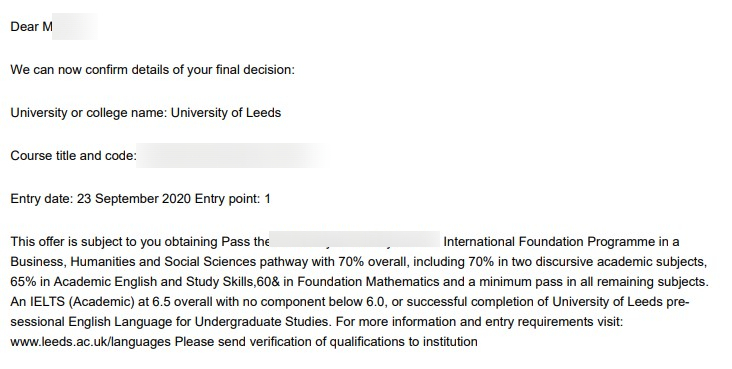Screen dimensions: 732x369
Task: Click the 'Entry point: 1' text
Action: coord(232,199)
